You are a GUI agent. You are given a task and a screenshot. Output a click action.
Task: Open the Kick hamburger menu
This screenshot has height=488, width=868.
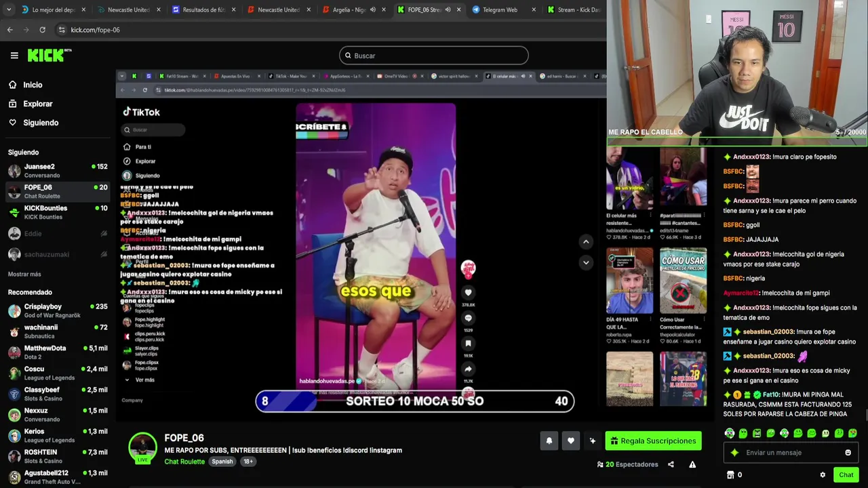pyautogui.click(x=14, y=56)
